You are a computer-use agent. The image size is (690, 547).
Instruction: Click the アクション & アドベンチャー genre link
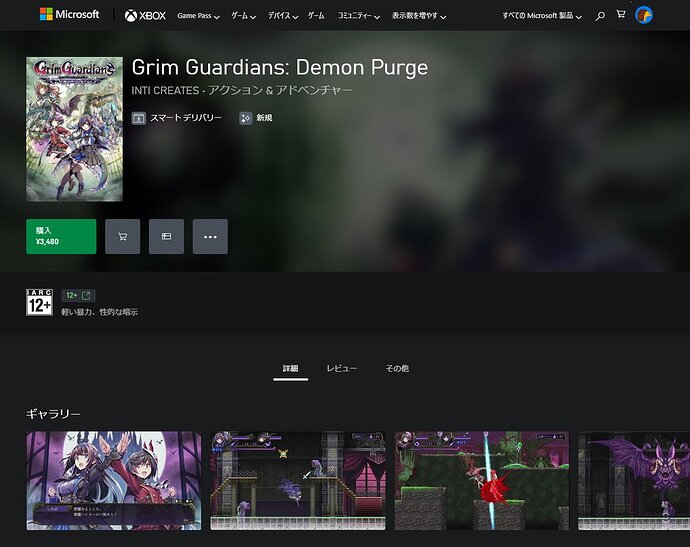tap(280, 91)
